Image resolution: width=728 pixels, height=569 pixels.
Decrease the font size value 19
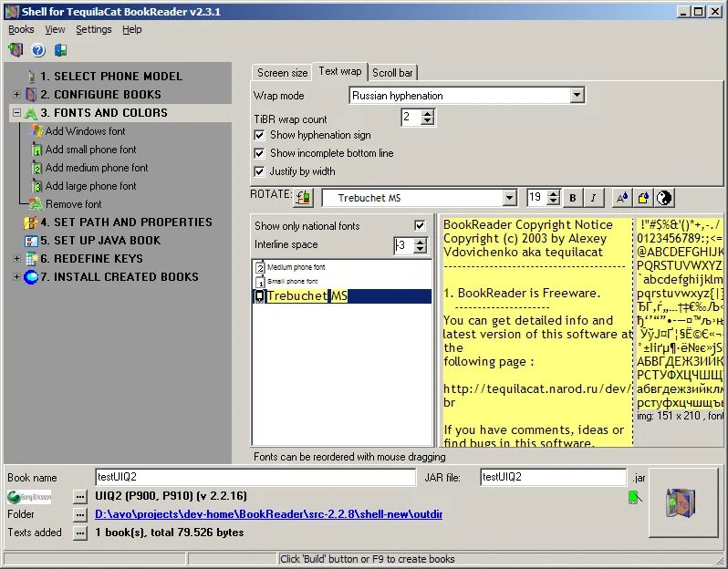553,202
